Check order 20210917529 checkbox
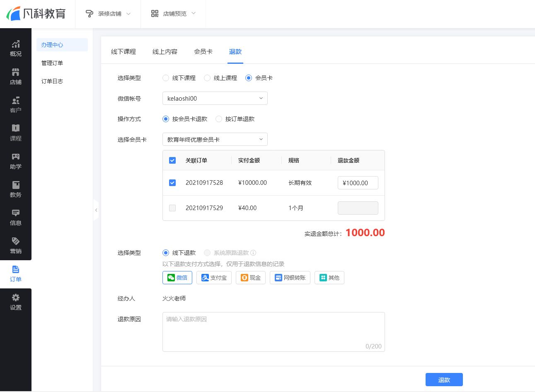The height and width of the screenshot is (392, 535). pos(172,208)
